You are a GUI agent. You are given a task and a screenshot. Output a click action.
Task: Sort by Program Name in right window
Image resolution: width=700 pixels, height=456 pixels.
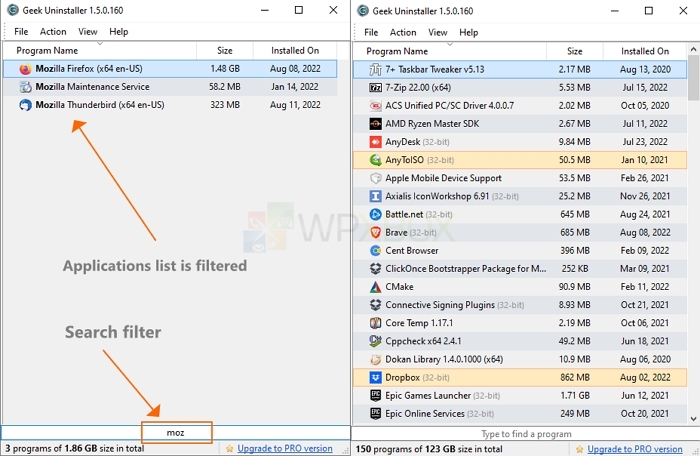pos(450,51)
